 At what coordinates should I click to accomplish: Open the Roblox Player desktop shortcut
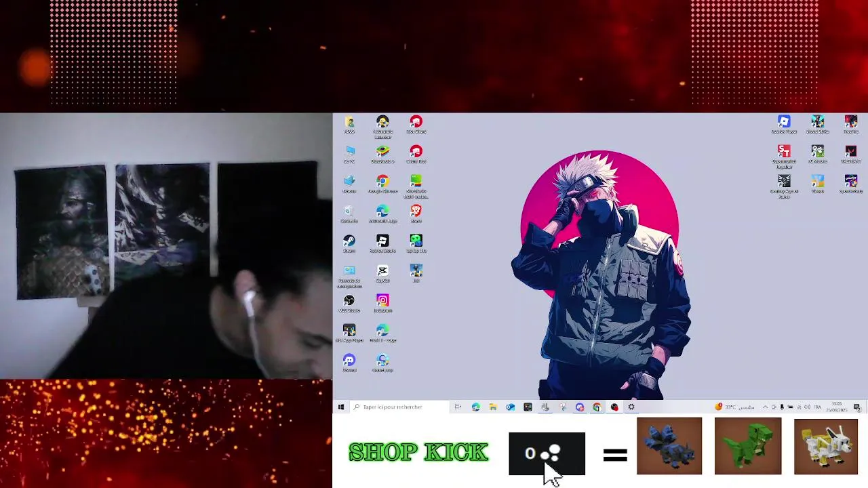[x=784, y=124]
